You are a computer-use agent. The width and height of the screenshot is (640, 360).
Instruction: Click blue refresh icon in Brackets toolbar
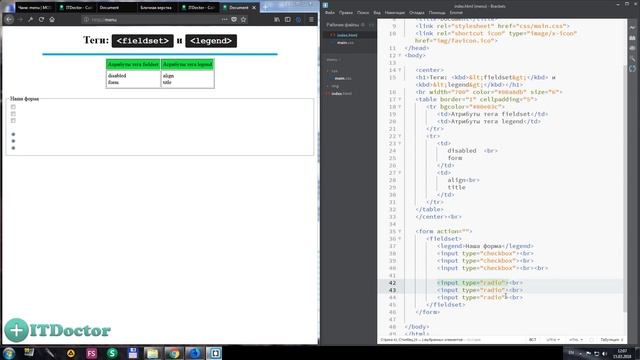pyautogui.click(x=632, y=69)
